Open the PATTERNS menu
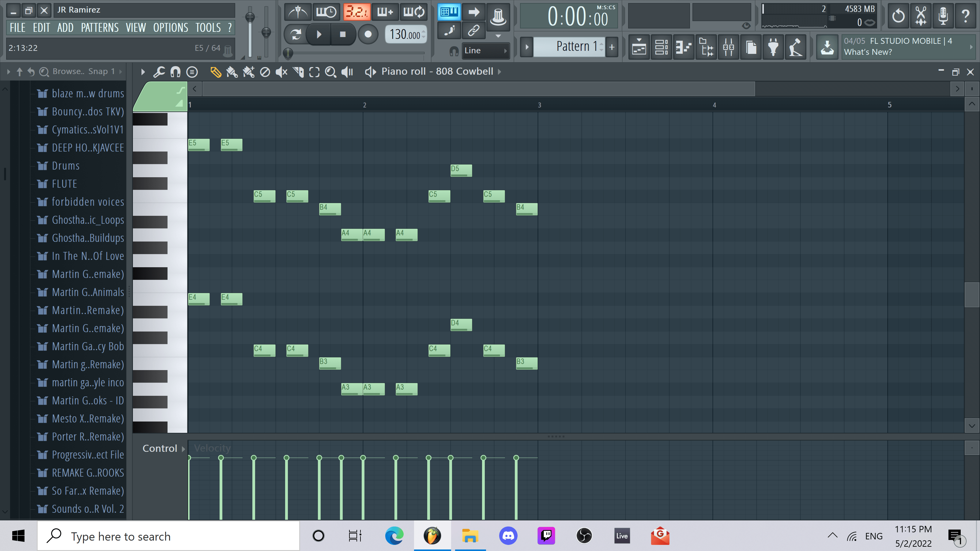Screen dimensions: 980x551 [100, 27]
